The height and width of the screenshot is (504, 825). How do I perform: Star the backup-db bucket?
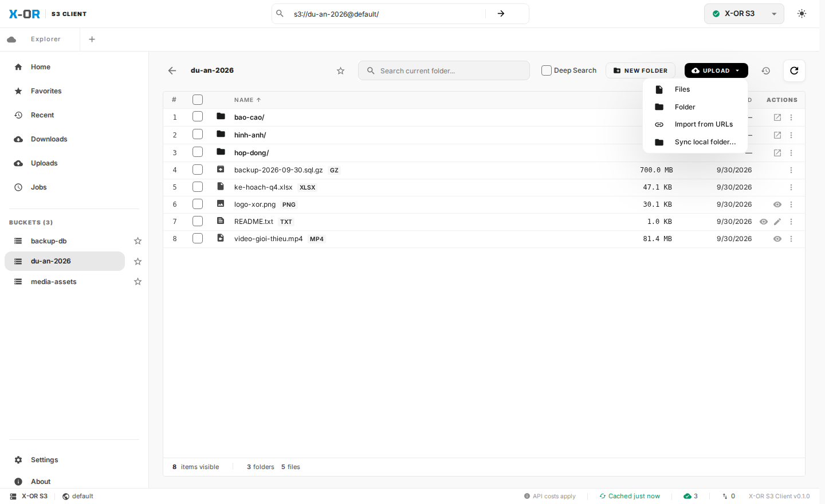(x=137, y=241)
